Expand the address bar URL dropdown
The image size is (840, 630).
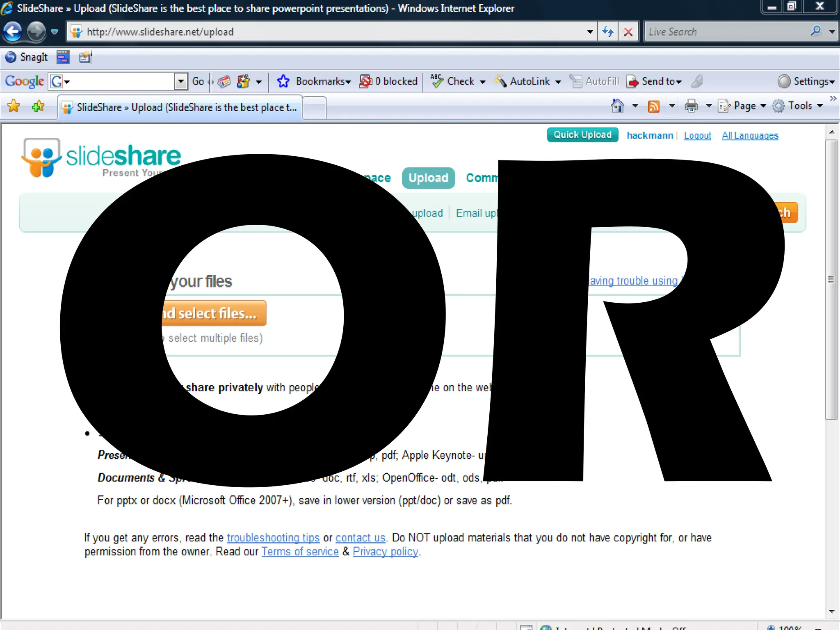coord(590,32)
